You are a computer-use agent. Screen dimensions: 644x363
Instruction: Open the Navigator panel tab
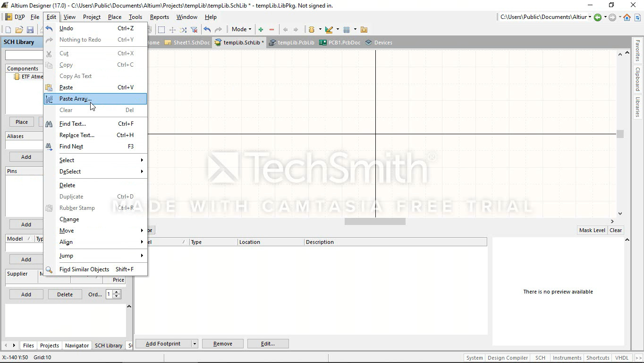[76, 346]
